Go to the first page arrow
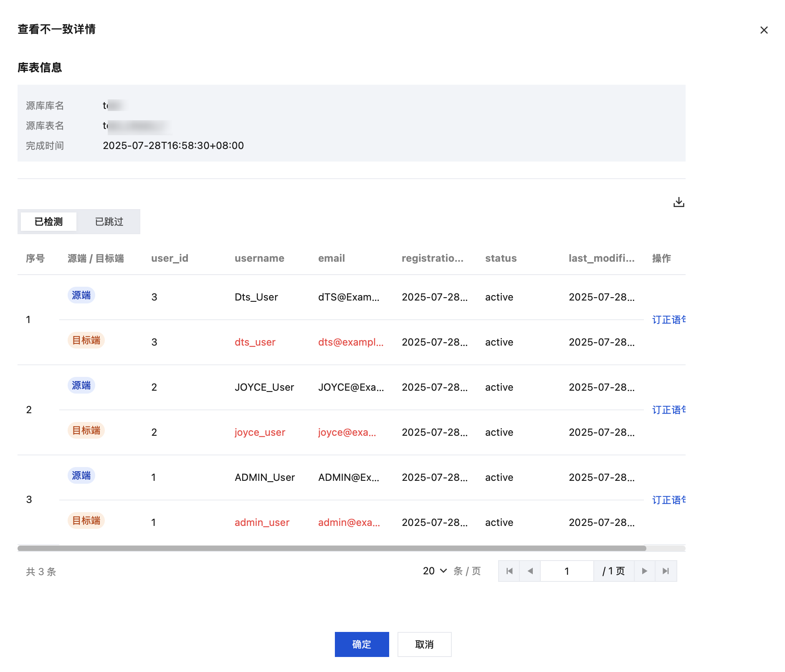Image resolution: width=785 pixels, height=672 pixels. click(509, 571)
